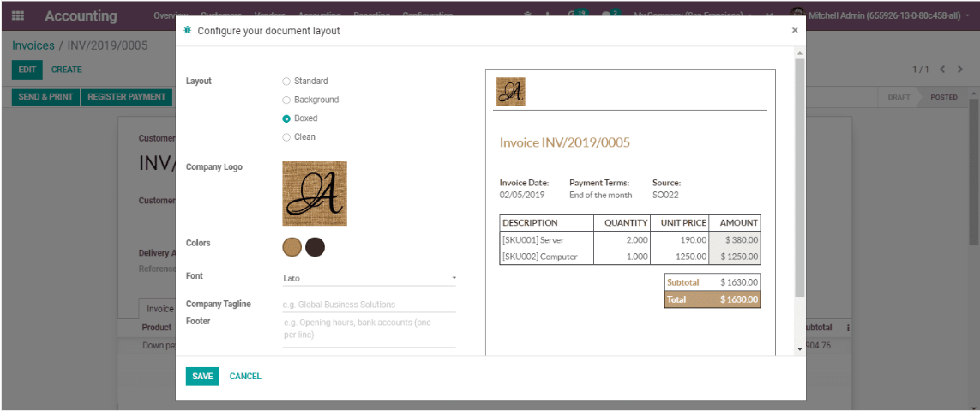Click '[SKU002] Computer' table cell
The width and height of the screenshot is (980, 411).
(546, 257)
